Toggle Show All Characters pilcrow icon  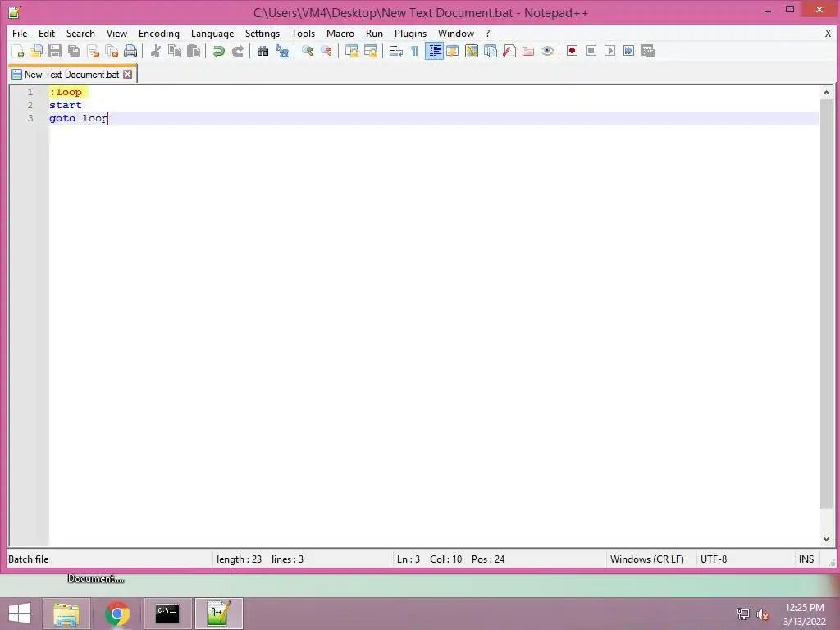pos(414,51)
